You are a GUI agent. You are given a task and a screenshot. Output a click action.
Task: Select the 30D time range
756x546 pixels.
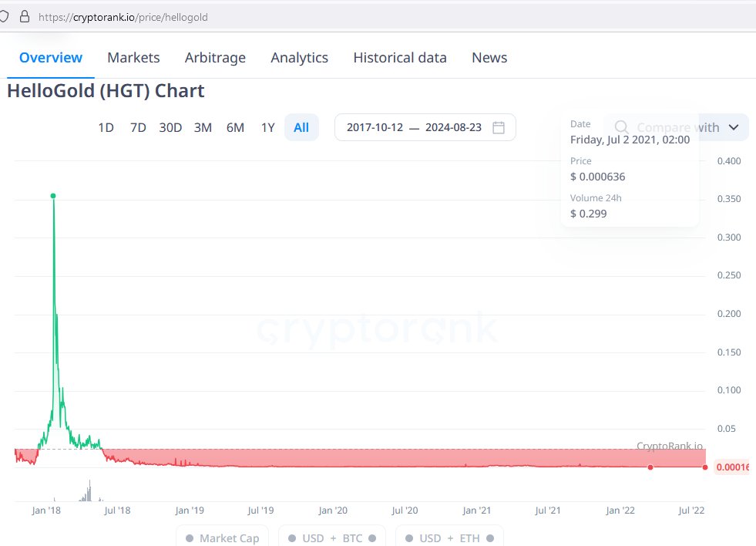170,127
